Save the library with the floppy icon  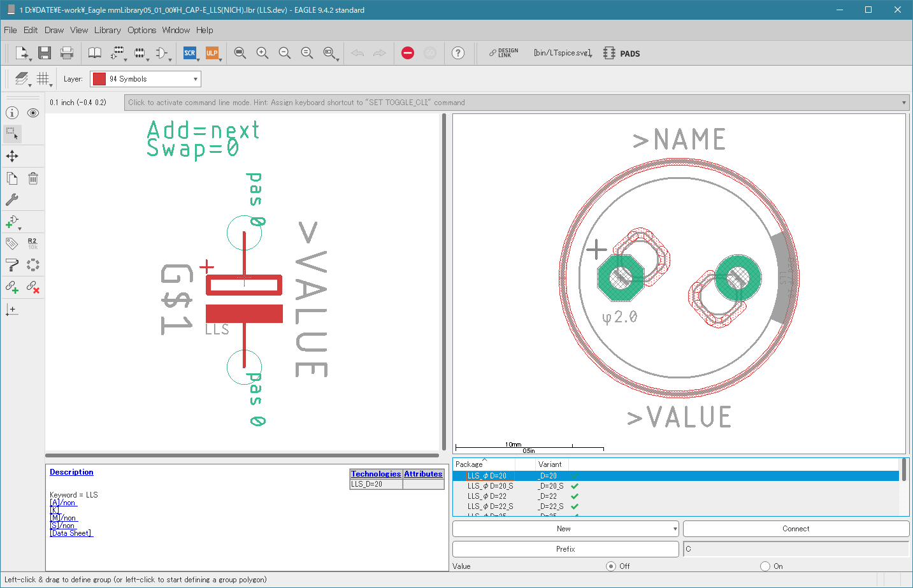[45, 53]
